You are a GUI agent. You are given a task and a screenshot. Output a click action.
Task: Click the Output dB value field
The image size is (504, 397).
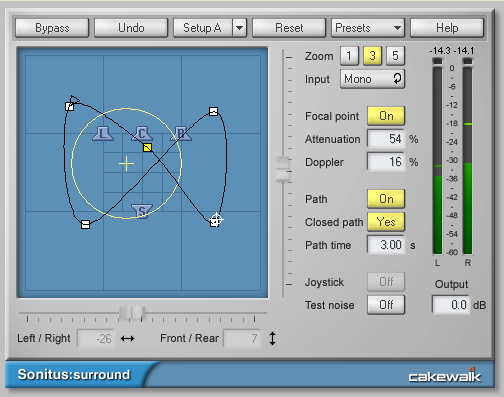[451, 305]
